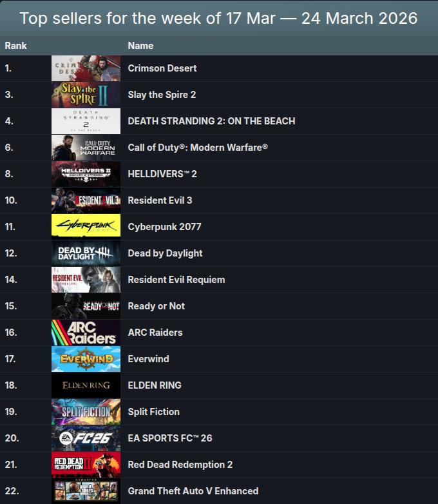Viewport: 438px width, 504px height.
Task: Open the Red Dead Redemption 2 link
Action: [x=180, y=465]
